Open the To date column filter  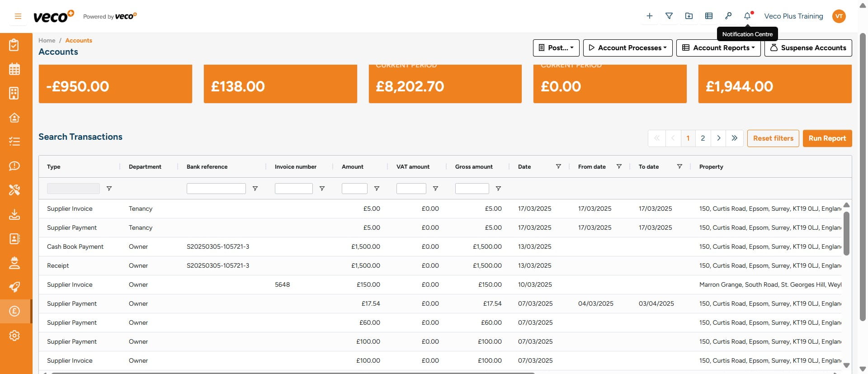click(679, 166)
